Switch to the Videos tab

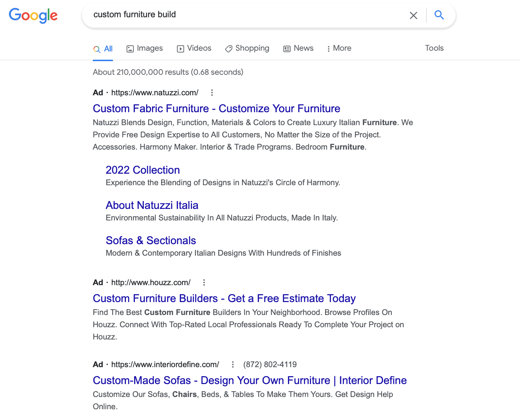coord(194,48)
